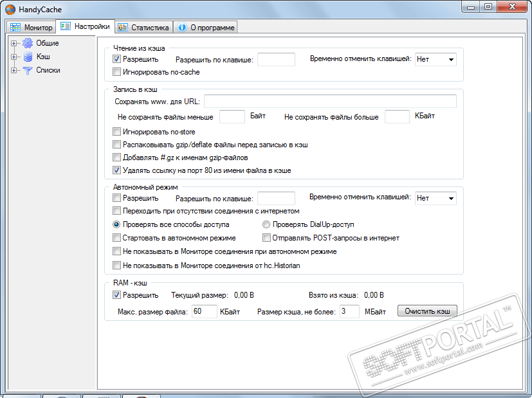
Task: Enable Отправлять POST-запросы в интернет checkbox
Action: tap(266, 238)
